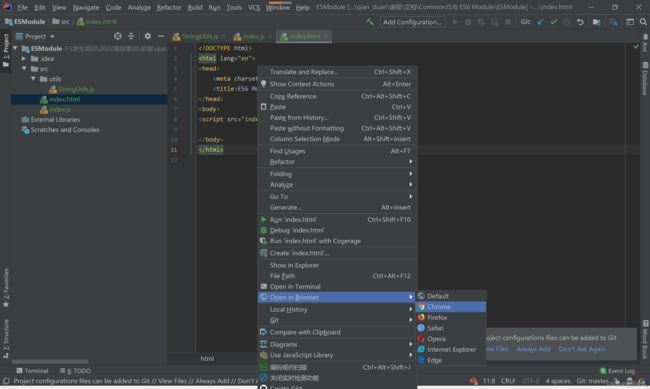Select index.js in the project tree
This screenshot has width=650, height=389.
60,109
